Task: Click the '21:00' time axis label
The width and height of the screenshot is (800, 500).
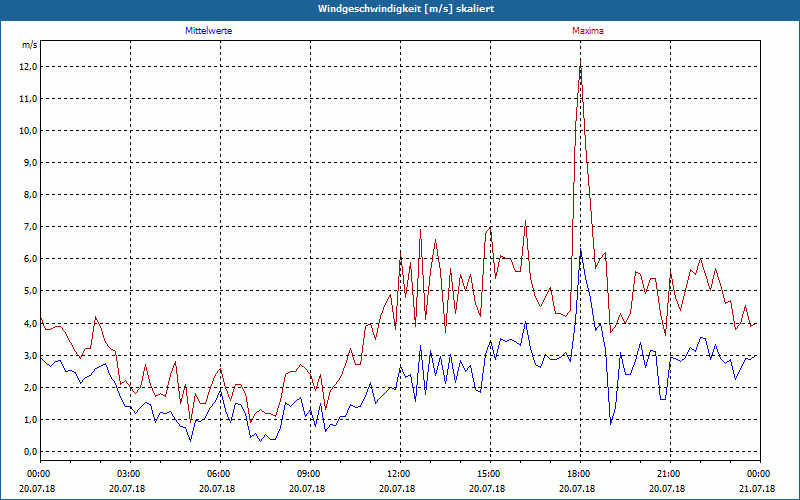Action: point(670,474)
